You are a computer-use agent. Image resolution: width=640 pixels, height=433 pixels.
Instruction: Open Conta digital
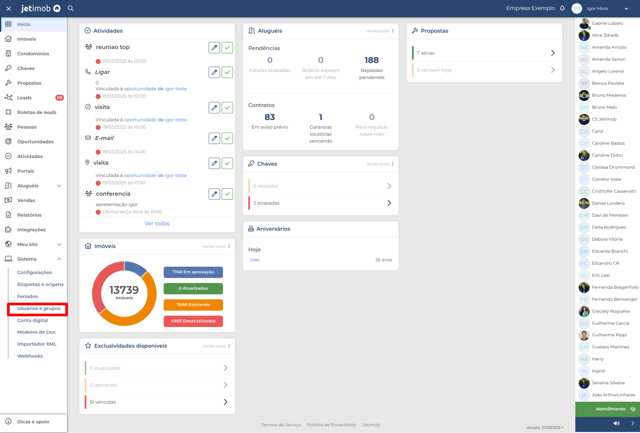pos(32,321)
